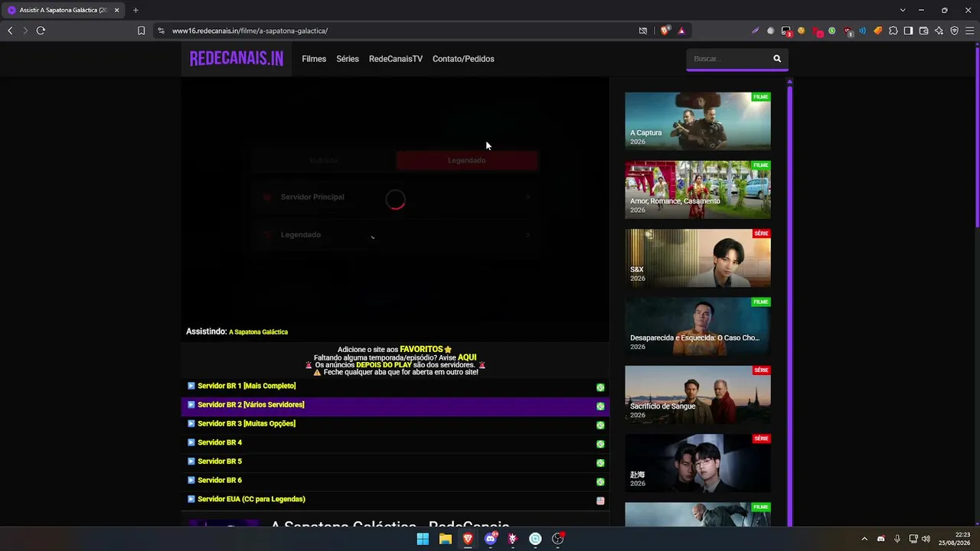This screenshot has height=551, width=980.
Task: Select the A Sapatona Galáctica browser tab
Action: click(63, 10)
